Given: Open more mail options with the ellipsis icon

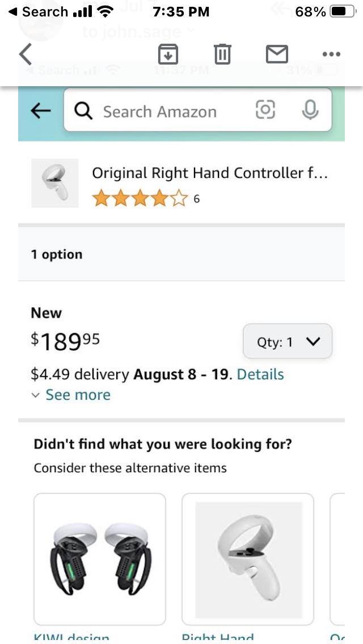Looking at the screenshot, I should click(x=331, y=54).
